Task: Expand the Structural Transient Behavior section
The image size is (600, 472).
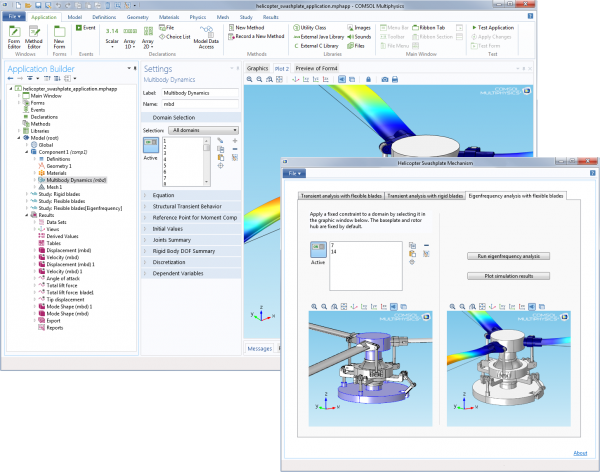Action: (x=191, y=206)
